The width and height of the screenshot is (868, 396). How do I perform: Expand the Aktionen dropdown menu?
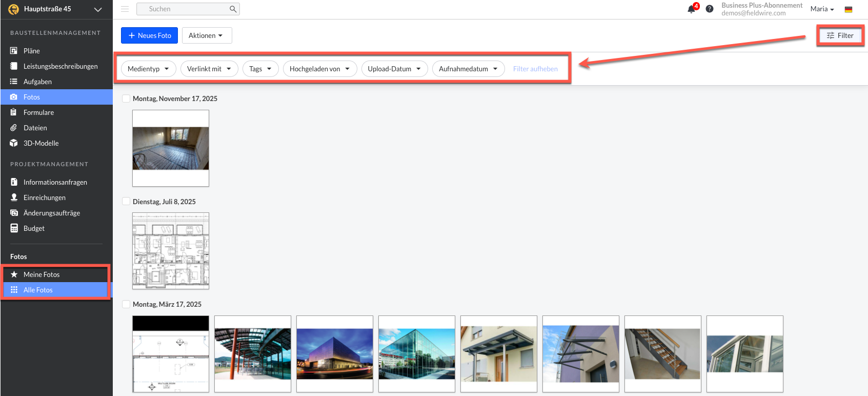(207, 35)
